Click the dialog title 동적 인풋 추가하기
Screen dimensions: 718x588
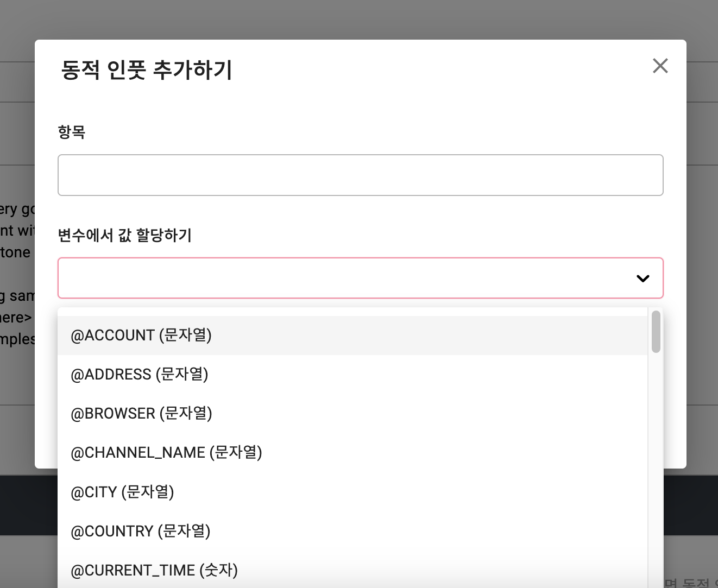147,70
